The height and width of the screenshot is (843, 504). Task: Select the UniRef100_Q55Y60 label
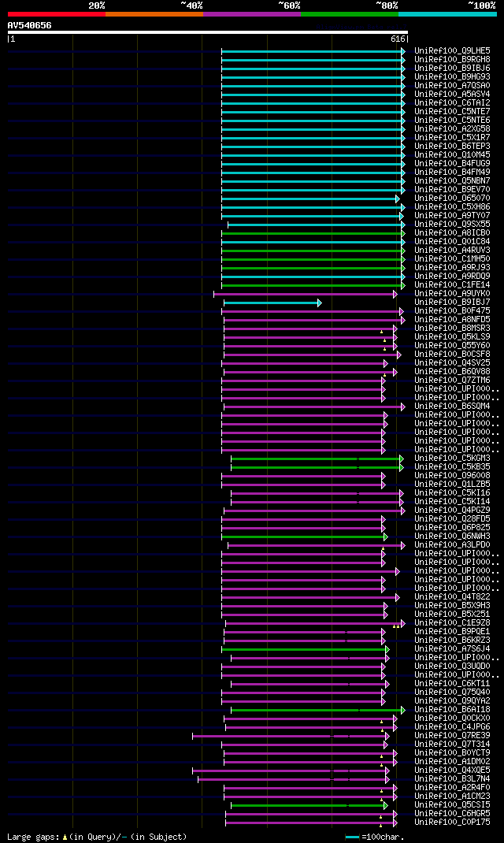coord(452,345)
